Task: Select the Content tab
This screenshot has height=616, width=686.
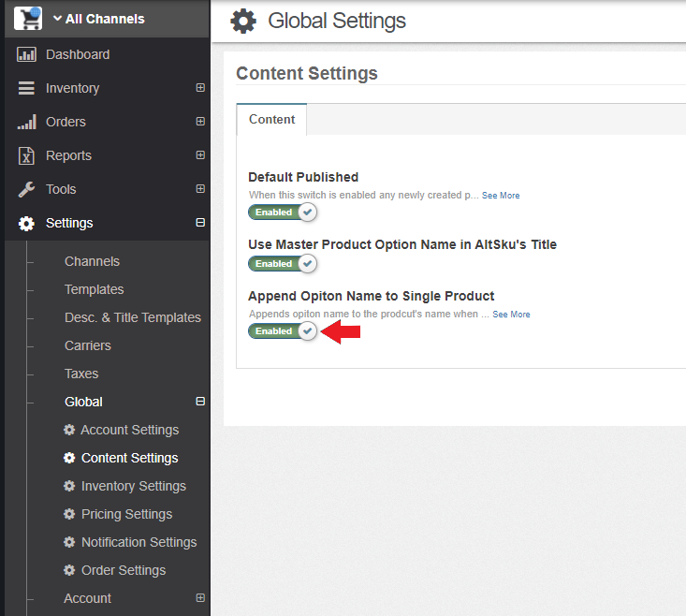Action: point(271,120)
